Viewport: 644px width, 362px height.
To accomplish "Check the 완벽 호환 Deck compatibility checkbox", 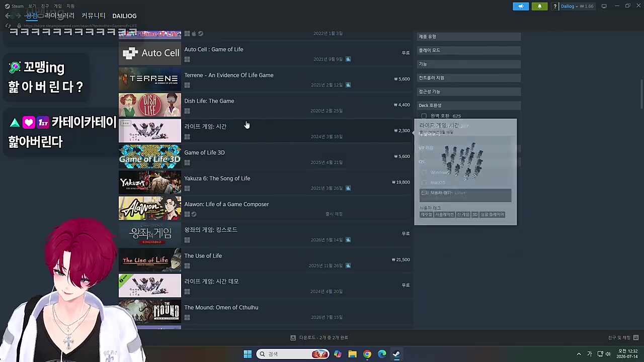I will pyautogui.click(x=424, y=116).
